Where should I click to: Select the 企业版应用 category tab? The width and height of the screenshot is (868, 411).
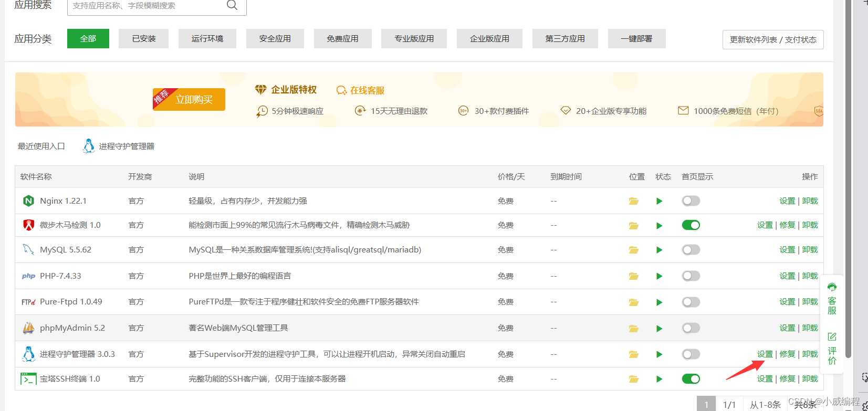[489, 38]
